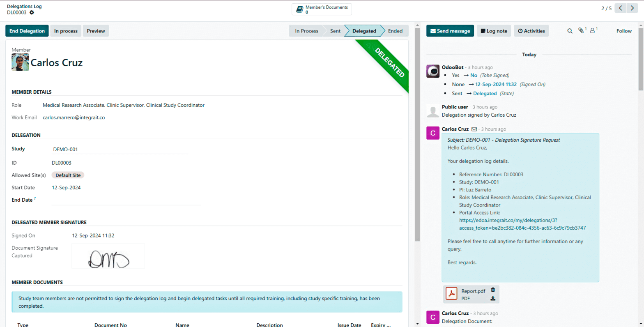Open Member's Documents smart button

(322, 9)
